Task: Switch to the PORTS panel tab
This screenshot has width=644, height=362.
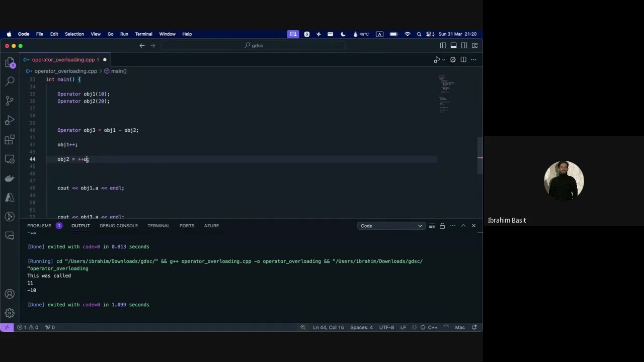Action: (x=187, y=226)
